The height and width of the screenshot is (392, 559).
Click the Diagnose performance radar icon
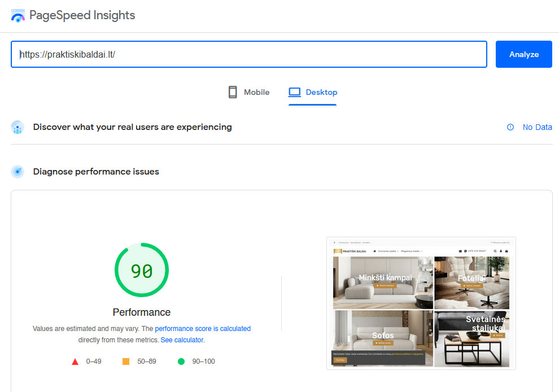click(x=18, y=172)
